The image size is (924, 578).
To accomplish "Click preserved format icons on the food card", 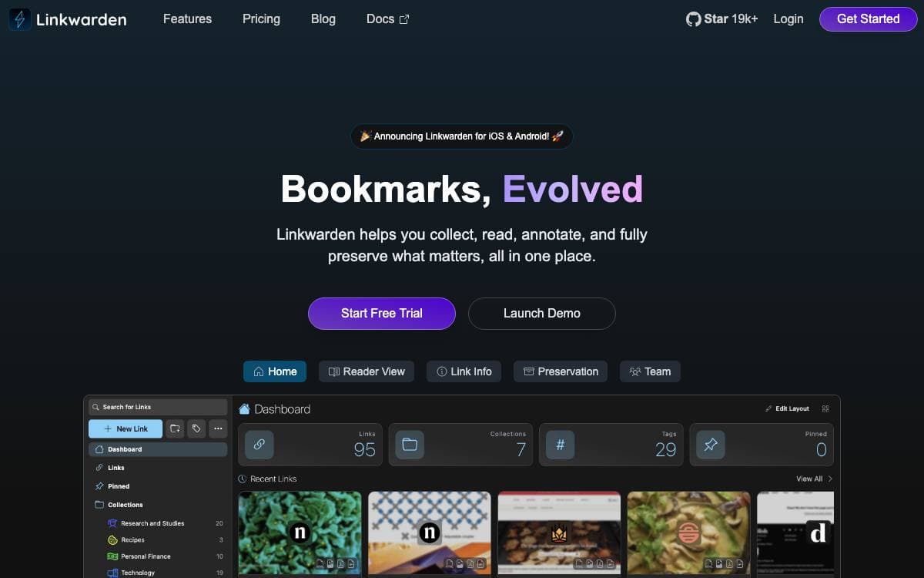I will (725, 564).
